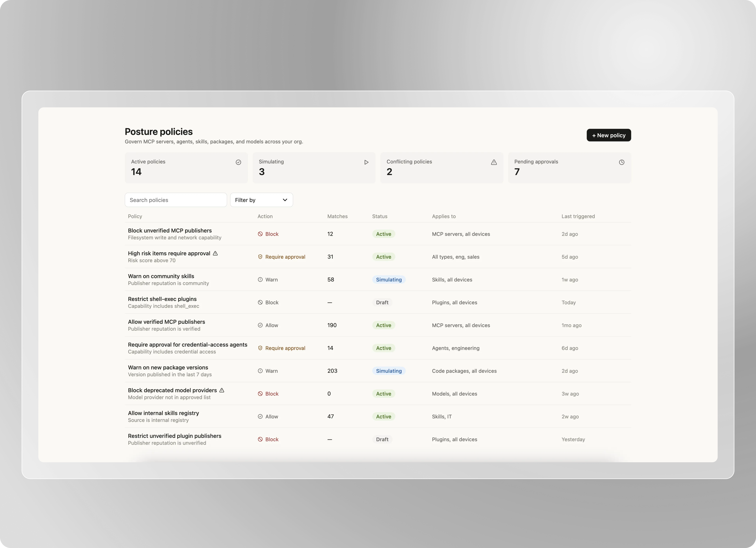Click the checkmark icon on Active policies card

[238, 162]
